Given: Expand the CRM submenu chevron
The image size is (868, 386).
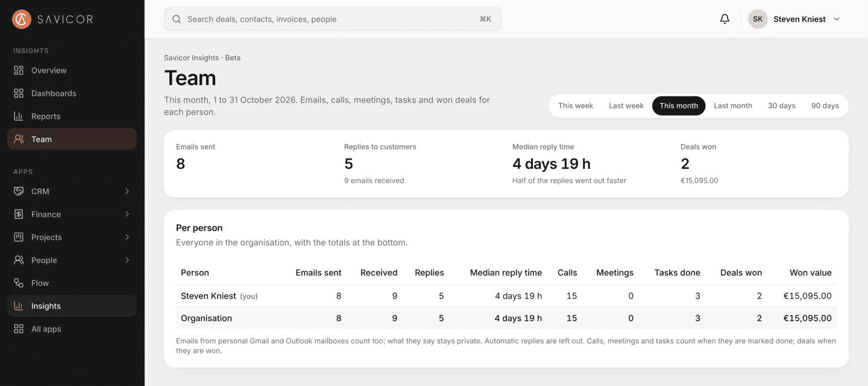Looking at the screenshot, I should pyautogui.click(x=127, y=191).
